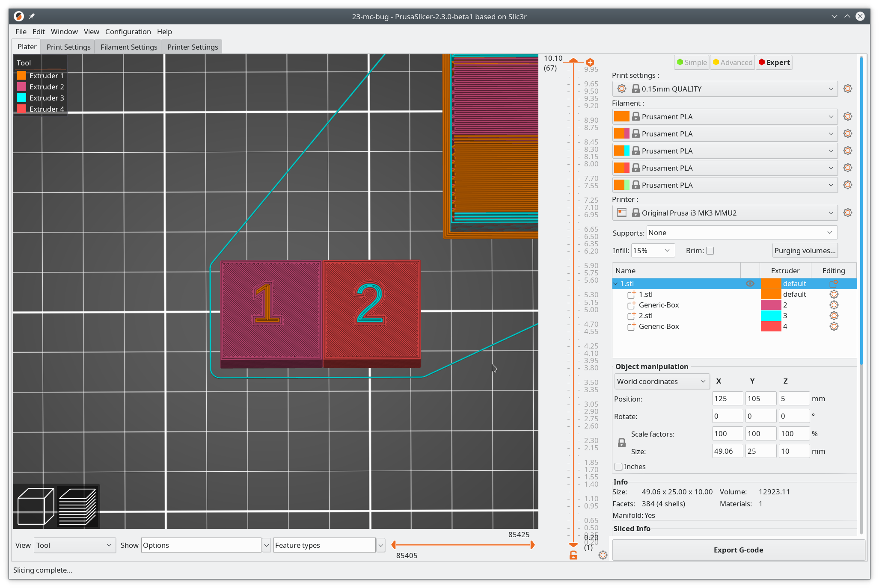Switch to 3D editor view cube icon

point(36,506)
